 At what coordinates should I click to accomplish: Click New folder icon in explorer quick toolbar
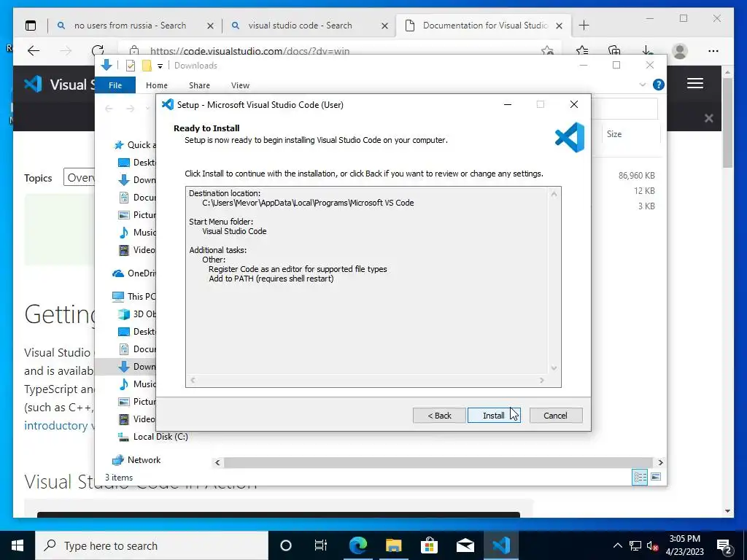(147, 65)
